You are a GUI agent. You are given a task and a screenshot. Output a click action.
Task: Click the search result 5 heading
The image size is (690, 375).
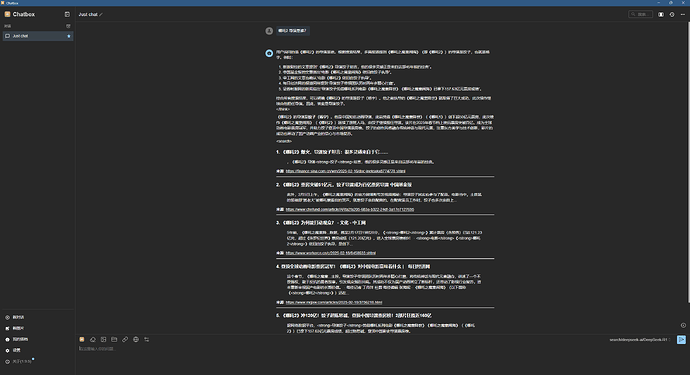[x=354, y=316]
